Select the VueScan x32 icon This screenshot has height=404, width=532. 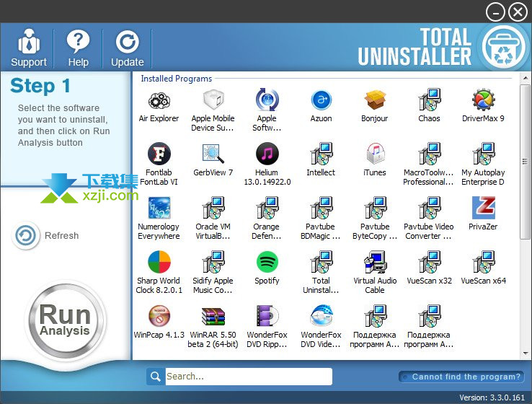click(429, 262)
